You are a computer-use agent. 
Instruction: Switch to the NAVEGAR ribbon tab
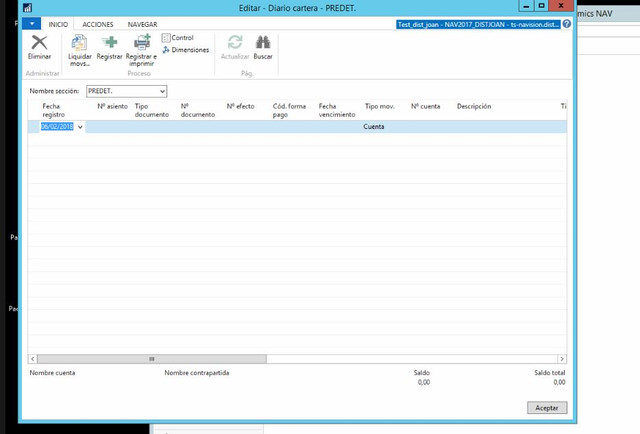142,24
